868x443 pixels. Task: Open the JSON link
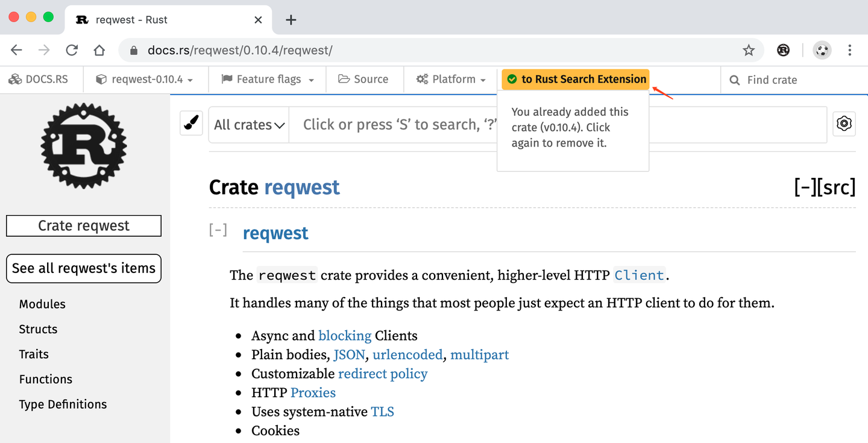[x=350, y=354]
